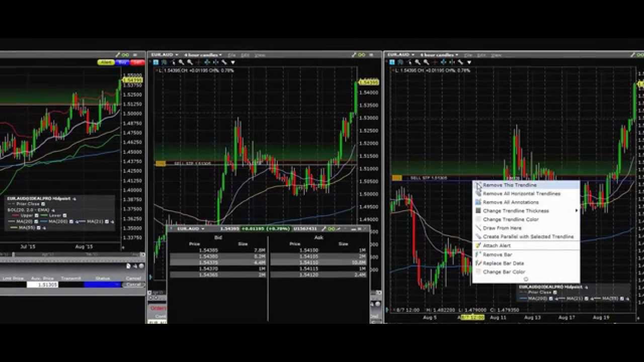Toggle MA(200) checkbox in right chart legend

(x=551, y=299)
